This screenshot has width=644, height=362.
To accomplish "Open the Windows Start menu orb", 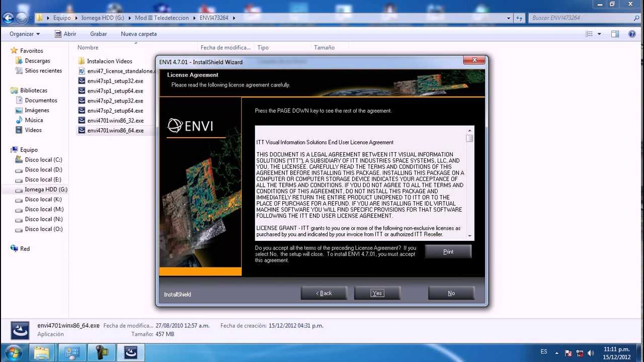I will click(14, 352).
